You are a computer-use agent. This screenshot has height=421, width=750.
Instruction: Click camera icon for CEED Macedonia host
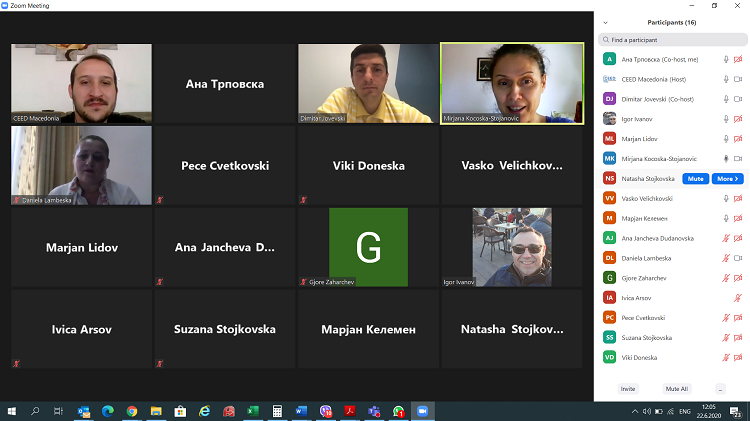(738, 79)
